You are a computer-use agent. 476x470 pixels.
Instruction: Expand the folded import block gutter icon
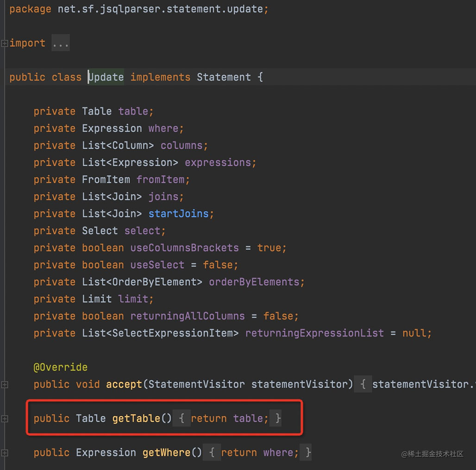pos(4,43)
